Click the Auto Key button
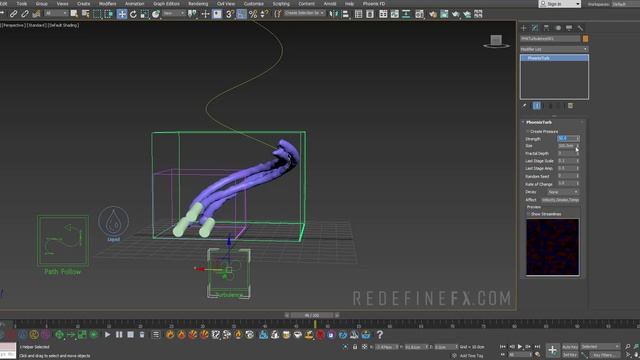 tap(570, 347)
